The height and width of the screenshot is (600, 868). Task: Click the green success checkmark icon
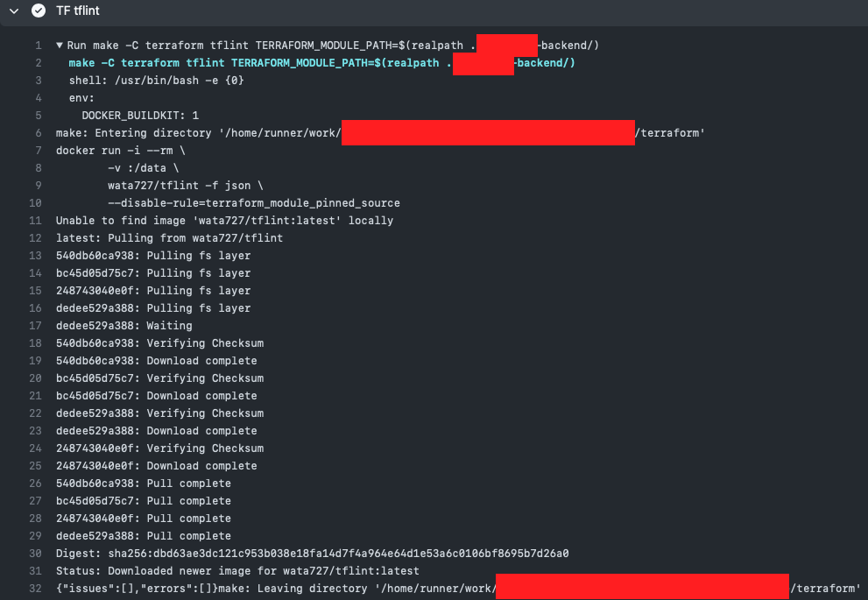point(38,11)
